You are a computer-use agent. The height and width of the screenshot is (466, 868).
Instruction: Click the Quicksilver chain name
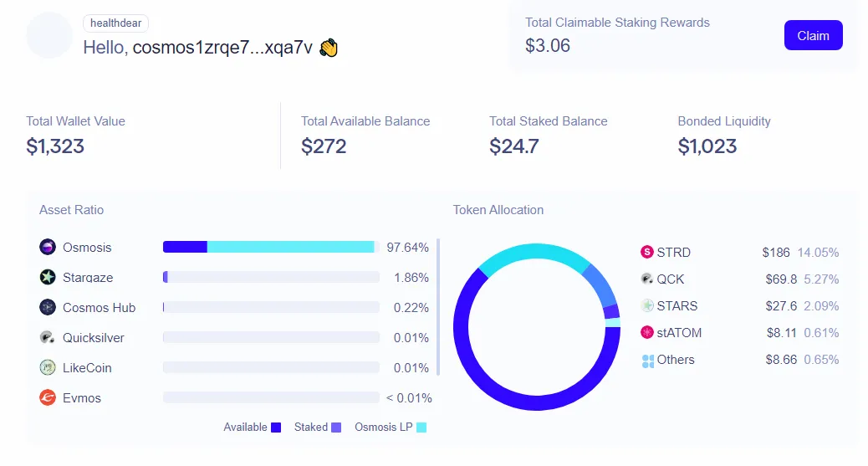tap(93, 338)
